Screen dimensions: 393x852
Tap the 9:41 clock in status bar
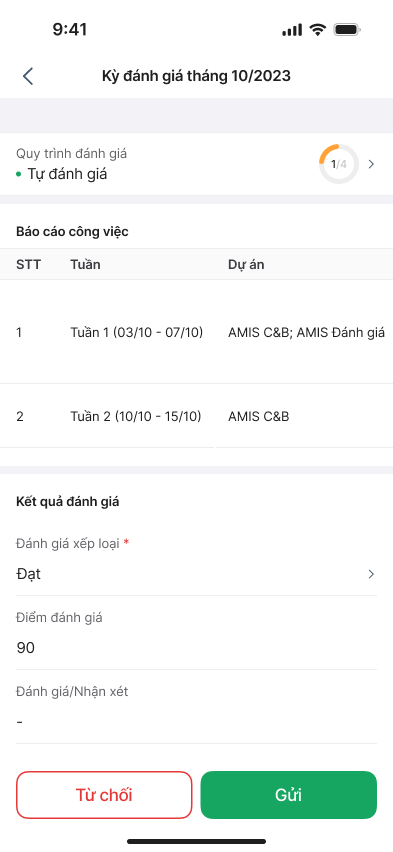[x=70, y=29]
